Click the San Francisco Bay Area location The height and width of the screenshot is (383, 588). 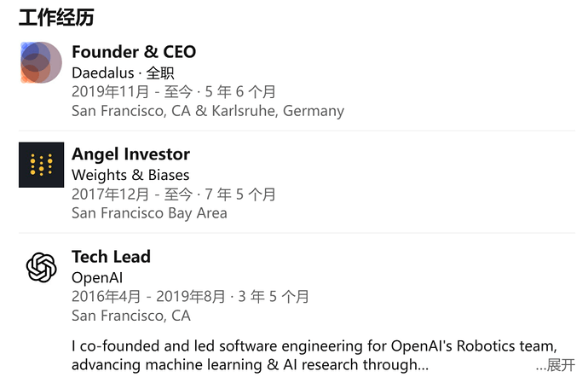pyautogui.click(x=149, y=213)
